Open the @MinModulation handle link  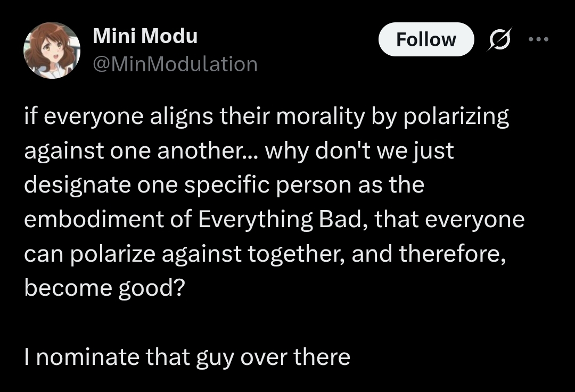pos(175,64)
